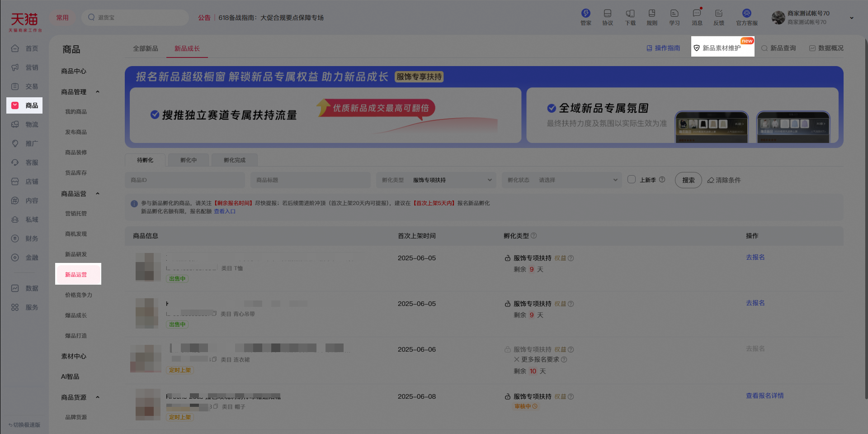The image size is (868, 434).
Task: Click the 首页 home sidebar icon
Action: pyautogui.click(x=15, y=48)
